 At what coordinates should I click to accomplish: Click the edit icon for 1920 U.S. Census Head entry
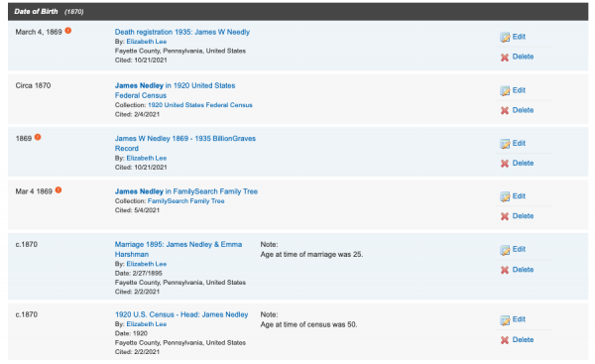pyautogui.click(x=505, y=320)
